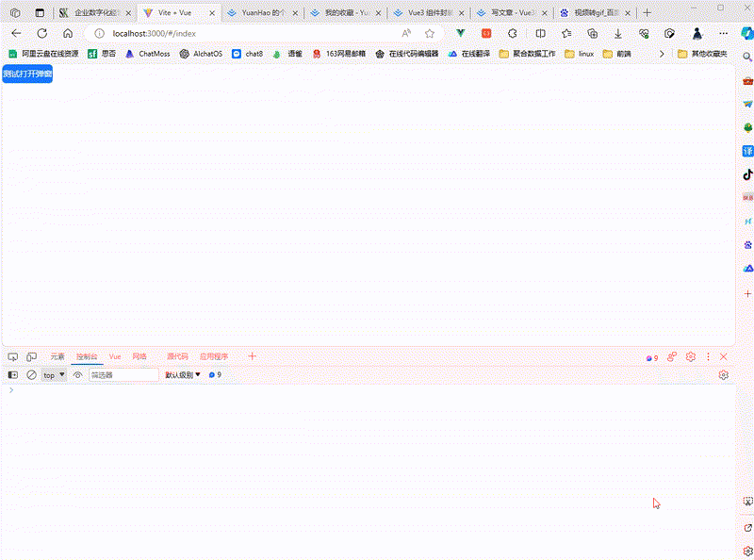Select the inspect element picker icon
Image resolution: width=754 pixels, height=560 pixels.
click(x=13, y=356)
